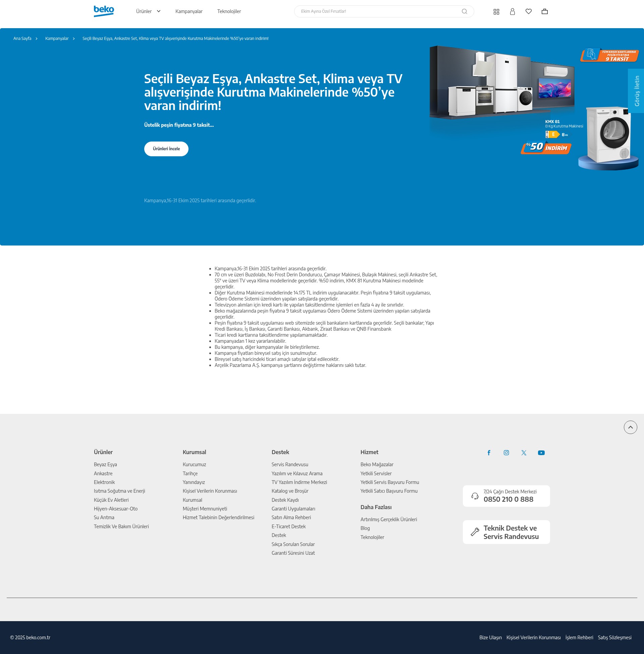Open Hizmet Talebinin Değerlendirilmesi link

(218, 517)
